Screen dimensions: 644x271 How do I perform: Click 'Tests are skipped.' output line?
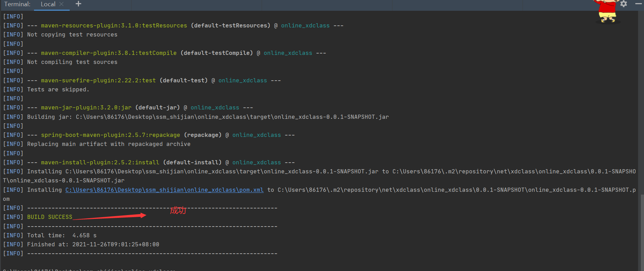[x=58, y=89]
